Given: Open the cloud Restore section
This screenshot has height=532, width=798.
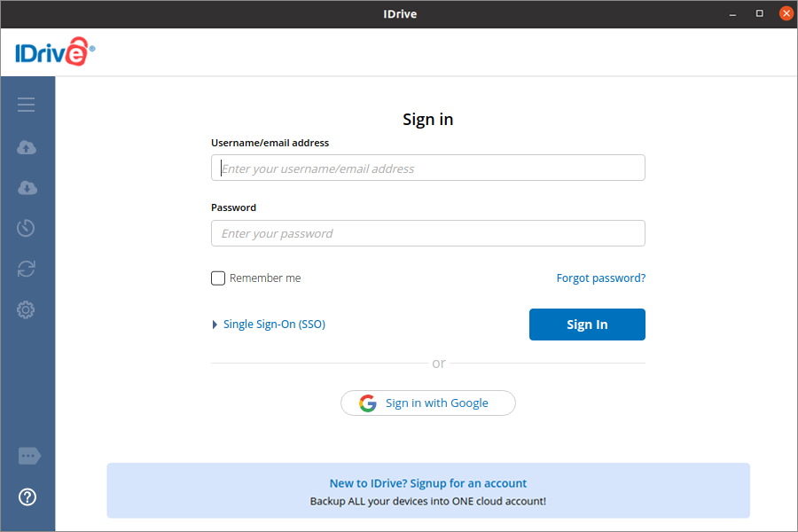Looking at the screenshot, I should click(27, 188).
